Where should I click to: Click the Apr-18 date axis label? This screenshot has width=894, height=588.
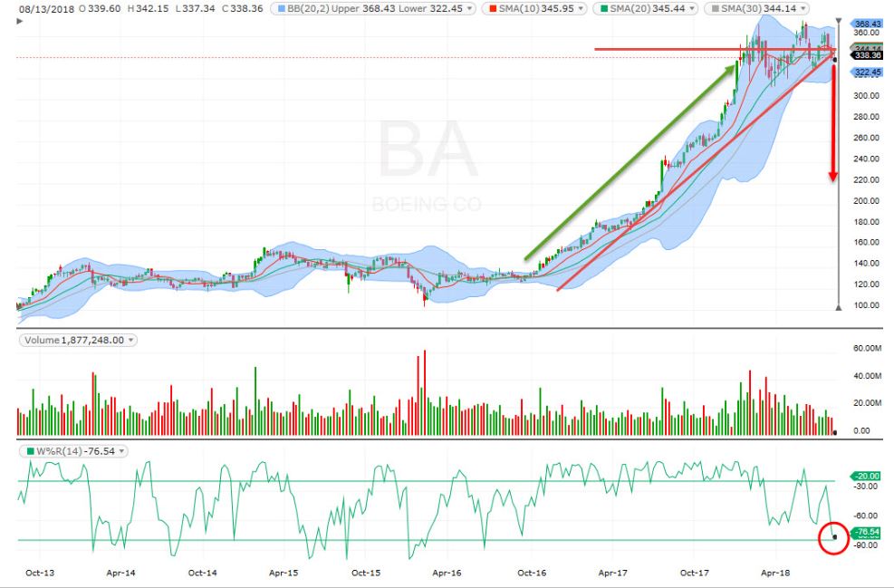[x=775, y=573]
